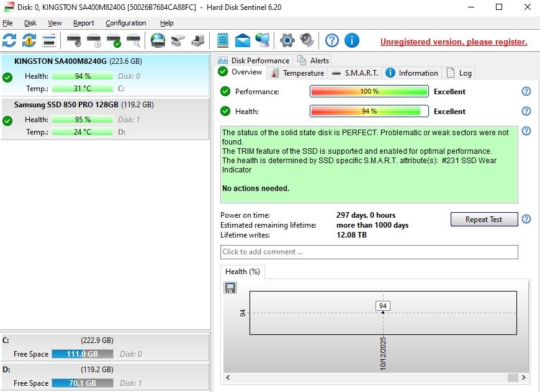Screen dimensions: 540x392
Task: Select the KINGSTON SA400M8240G disk entry
Action: click(x=105, y=74)
